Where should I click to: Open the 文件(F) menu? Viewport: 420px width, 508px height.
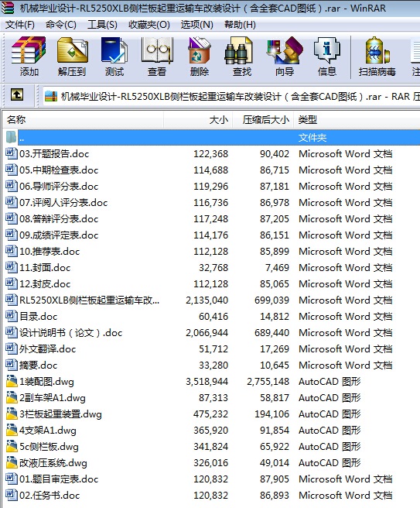pos(20,25)
